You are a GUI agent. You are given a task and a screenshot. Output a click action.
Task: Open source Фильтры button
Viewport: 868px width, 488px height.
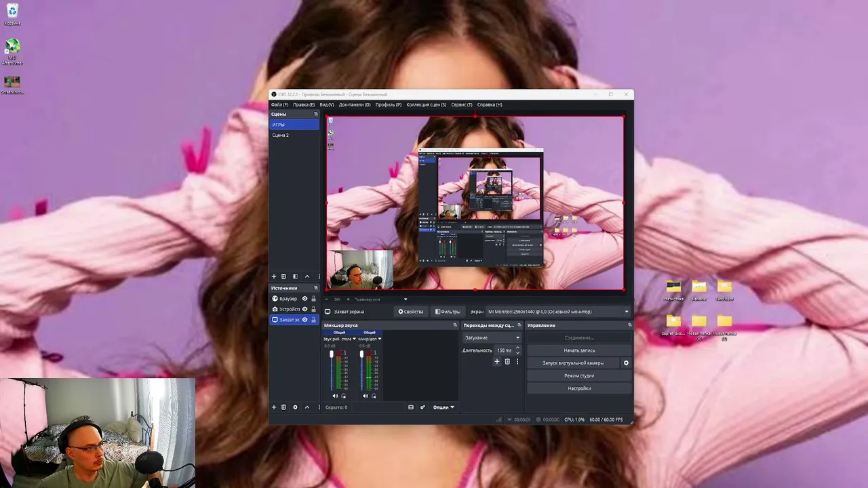tap(448, 312)
